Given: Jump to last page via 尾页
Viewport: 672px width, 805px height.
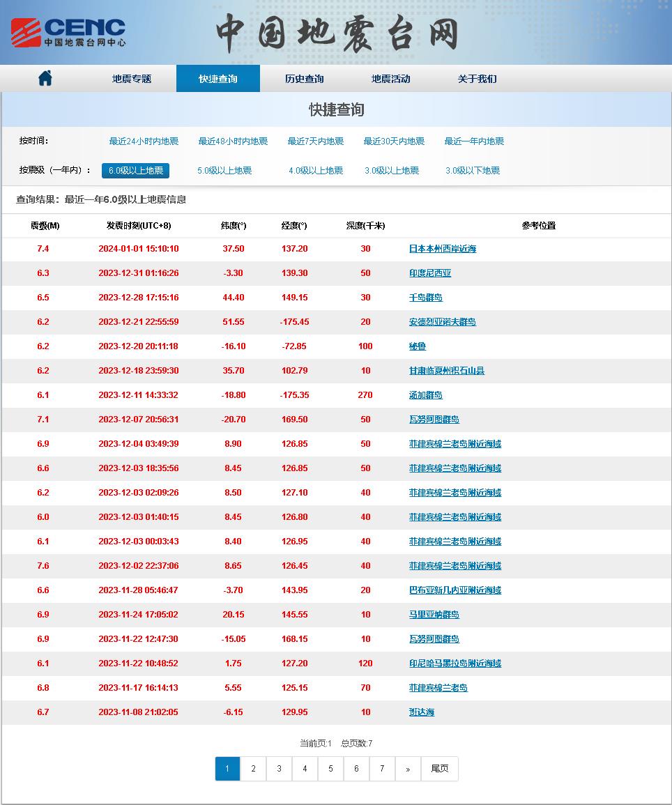Looking at the screenshot, I should pyautogui.click(x=440, y=769).
